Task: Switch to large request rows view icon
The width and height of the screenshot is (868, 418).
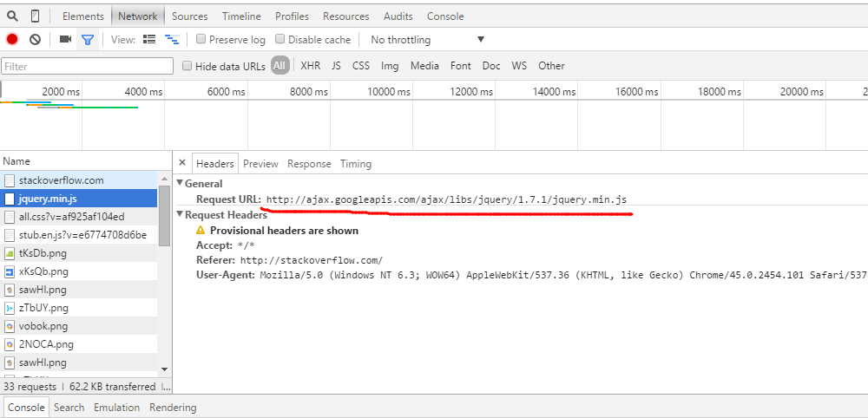Action: point(149,39)
